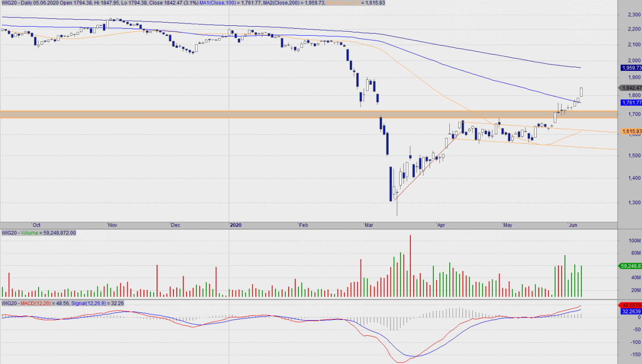Click the 1,800 price axis label
Viewport: 642px width, 364px height.
(x=634, y=95)
